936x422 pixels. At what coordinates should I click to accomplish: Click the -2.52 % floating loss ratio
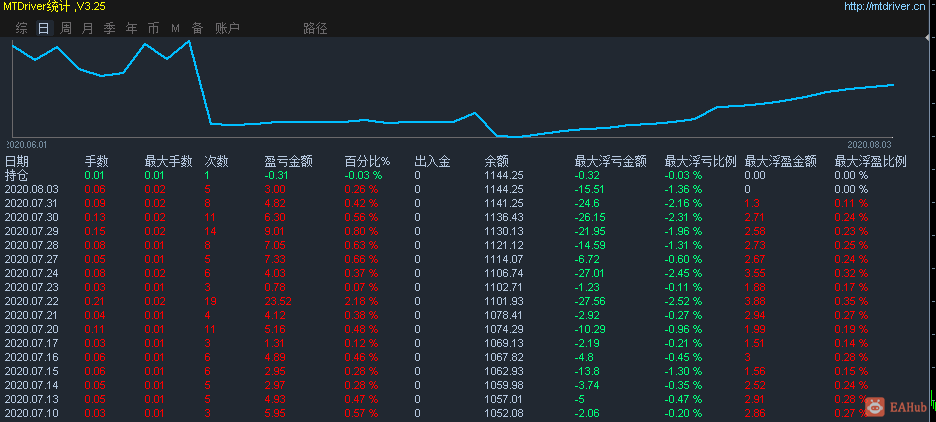tap(683, 301)
